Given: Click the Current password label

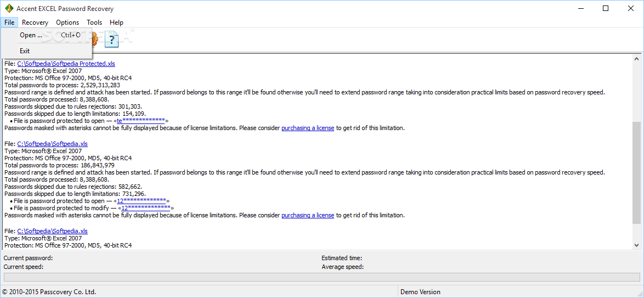Looking at the screenshot, I should click(x=28, y=258).
